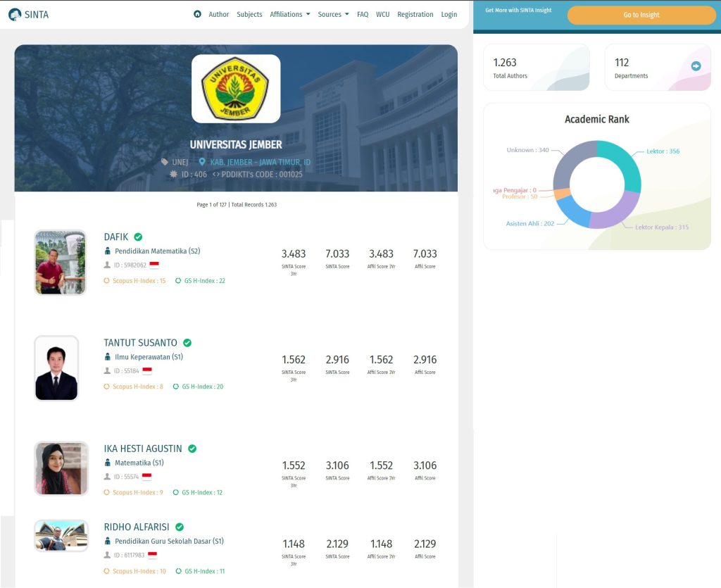The image size is (721, 588).
Task: Click verified badge next to DAFIK
Action: click(138, 237)
